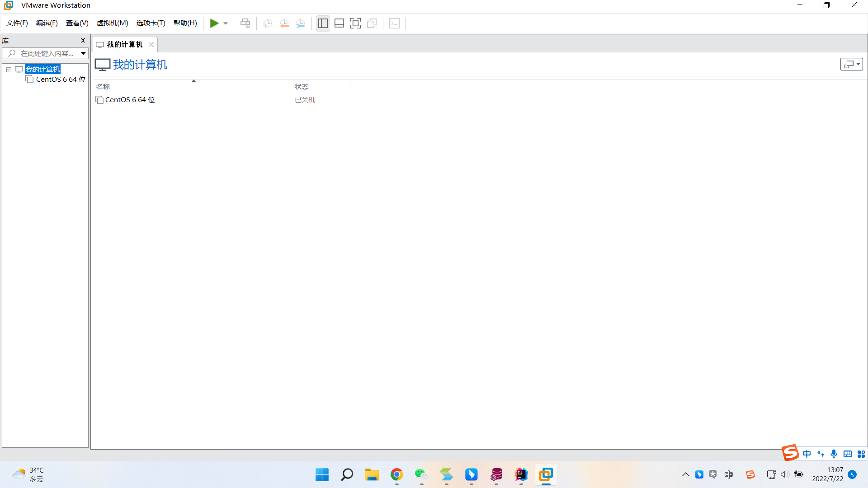Open the library search filter dropdown
This screenshot has height=488, width=868.
click(83, 53)
